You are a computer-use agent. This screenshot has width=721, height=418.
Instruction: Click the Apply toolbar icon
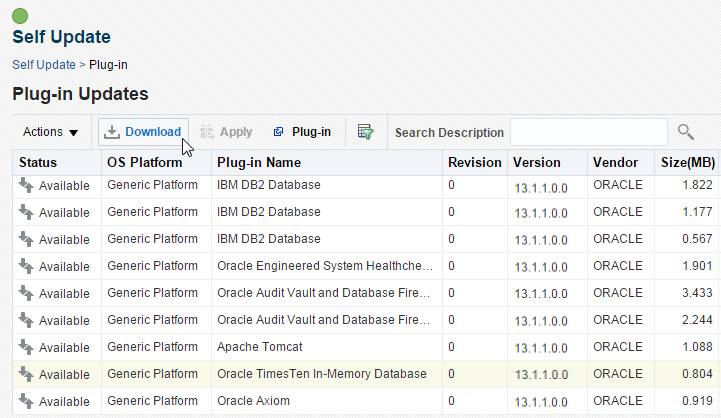click(208, 132)
